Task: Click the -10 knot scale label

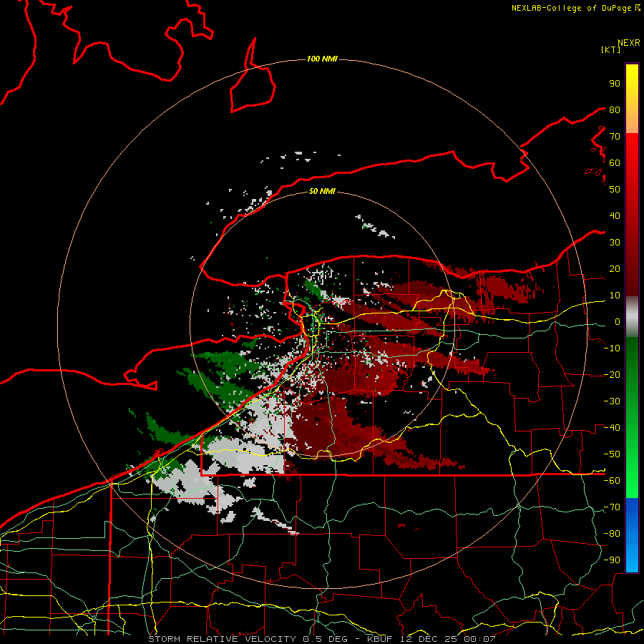Action: click(612, 348)
